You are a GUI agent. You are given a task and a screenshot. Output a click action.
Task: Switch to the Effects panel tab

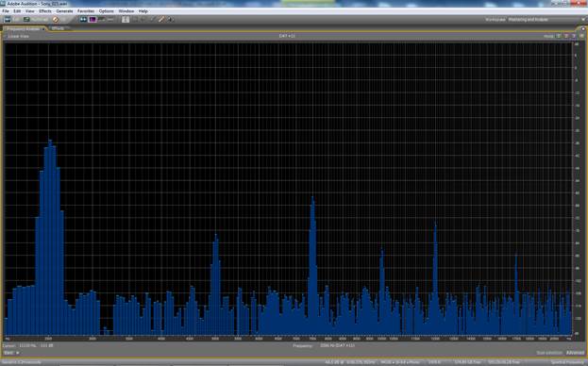(x=58, y=28)
